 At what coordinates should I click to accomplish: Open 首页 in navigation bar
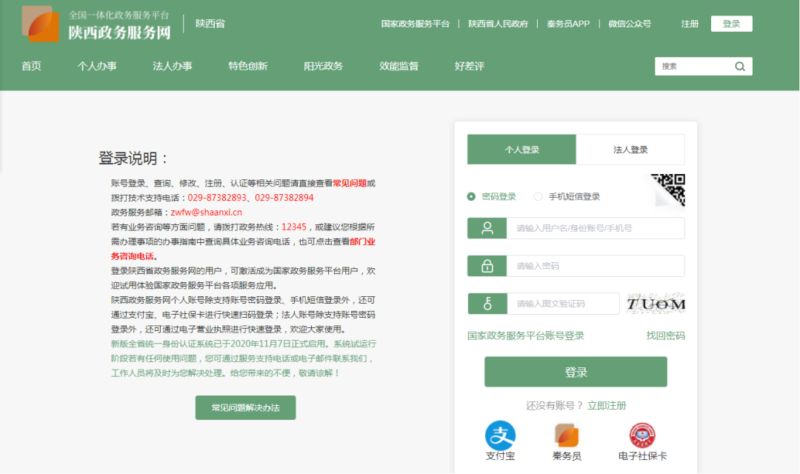pyautogui.click(x=31, y=66)
